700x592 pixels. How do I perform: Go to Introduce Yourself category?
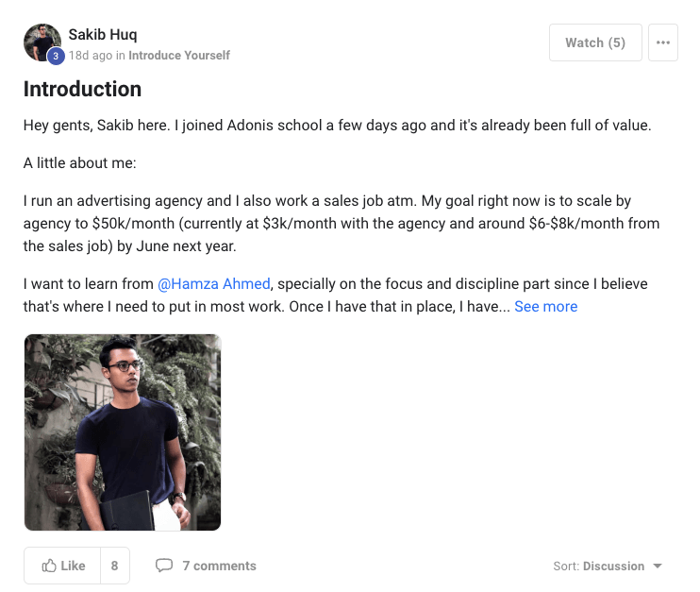point(179,56)
